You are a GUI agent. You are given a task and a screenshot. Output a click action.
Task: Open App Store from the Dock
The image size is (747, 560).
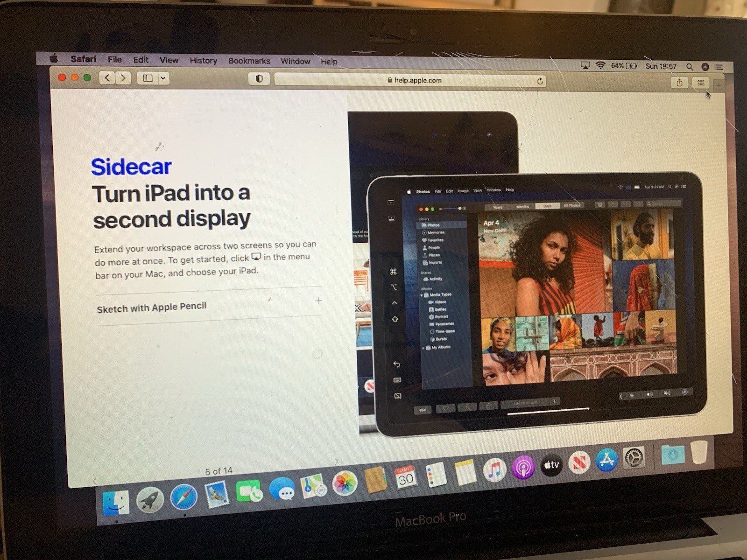pos(606,460)
